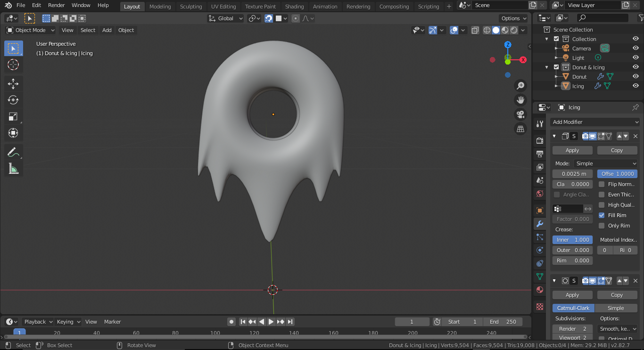The width and height of the screenshot is (644, 350).
Task: Open the Object Data mesh tab
Action: coord(540,277)
